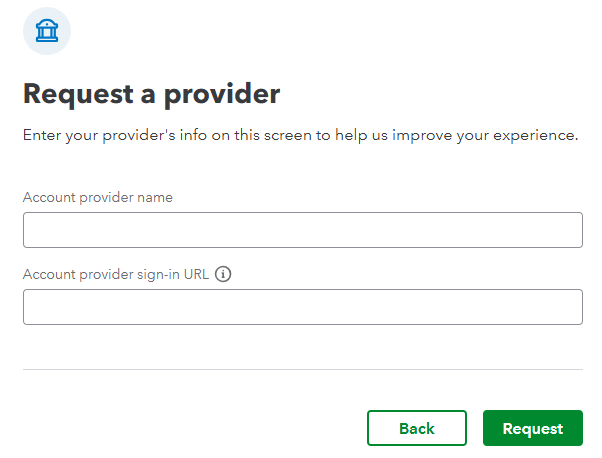Place cursor in the second text box
This screenshot has width=602, height=458.
pyautogui.click(x=303, y=307)
